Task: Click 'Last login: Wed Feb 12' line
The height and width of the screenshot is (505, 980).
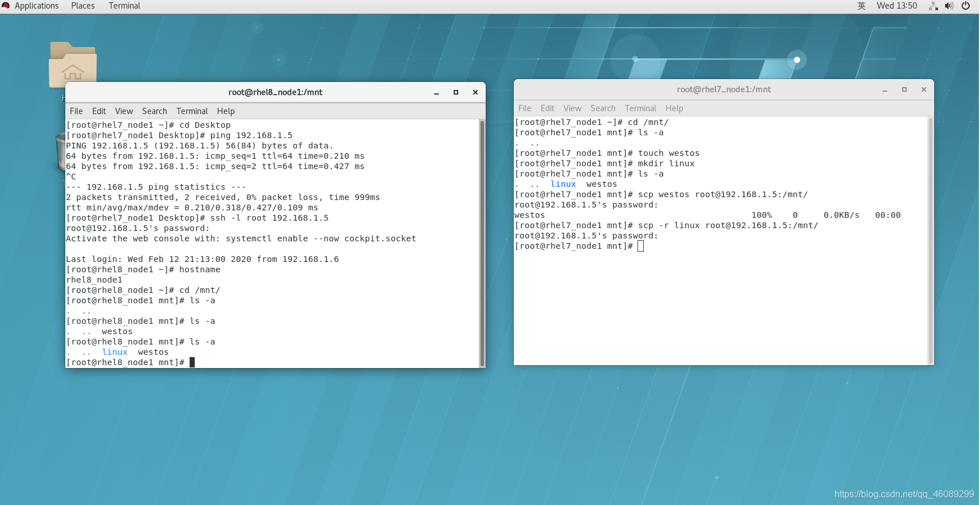Action: click(202, 259)
